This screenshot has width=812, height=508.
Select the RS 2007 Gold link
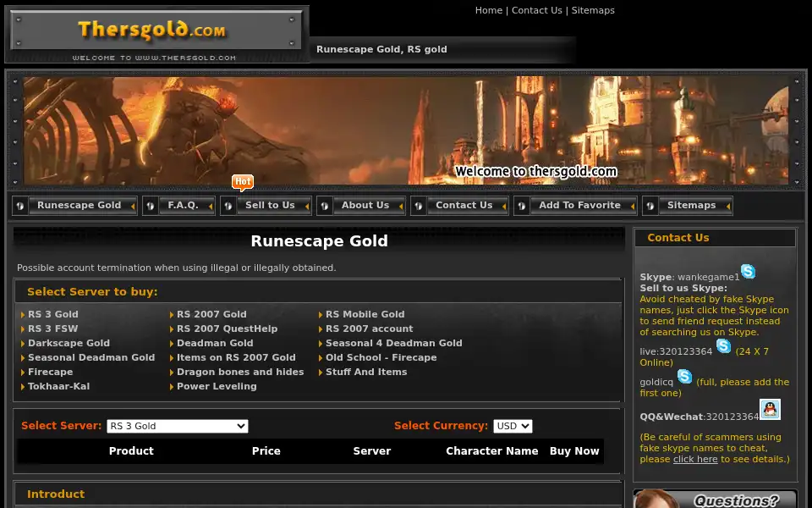coord(211,314)
